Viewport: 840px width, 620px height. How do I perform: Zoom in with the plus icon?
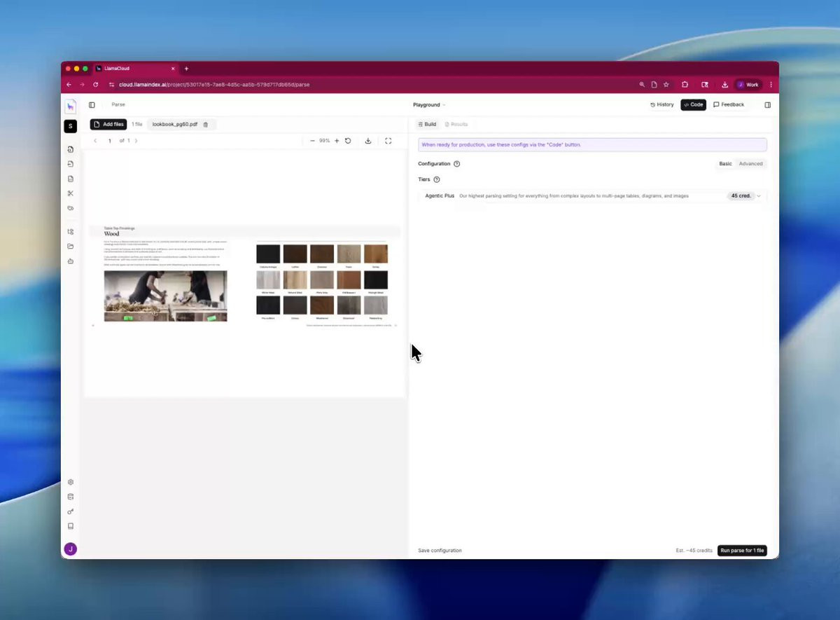tap(337, 141)
